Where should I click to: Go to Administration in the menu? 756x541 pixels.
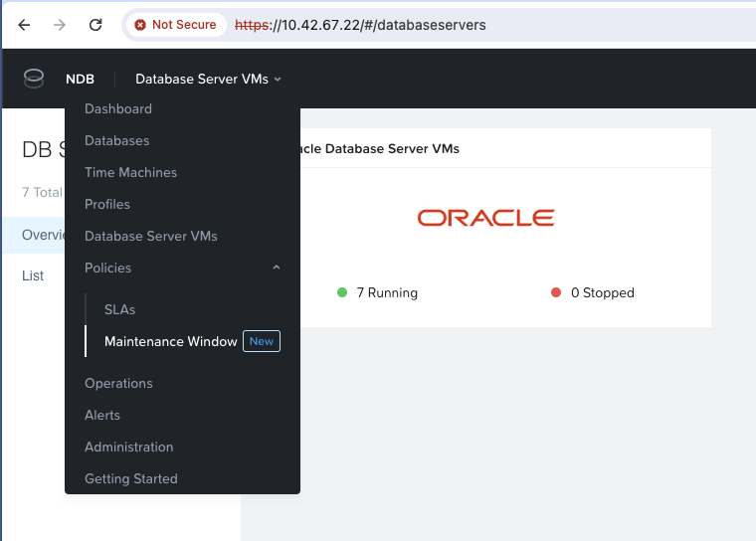point(128,447)
